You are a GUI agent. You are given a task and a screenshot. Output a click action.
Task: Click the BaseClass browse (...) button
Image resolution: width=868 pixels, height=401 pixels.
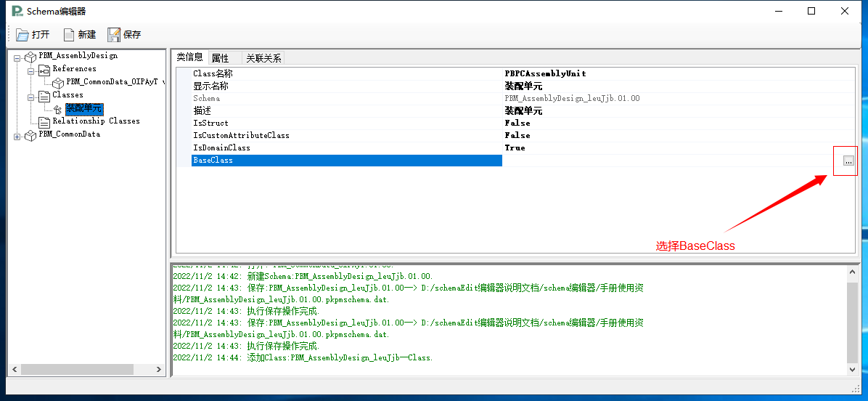pyautogui.click(x=848, y=161)
